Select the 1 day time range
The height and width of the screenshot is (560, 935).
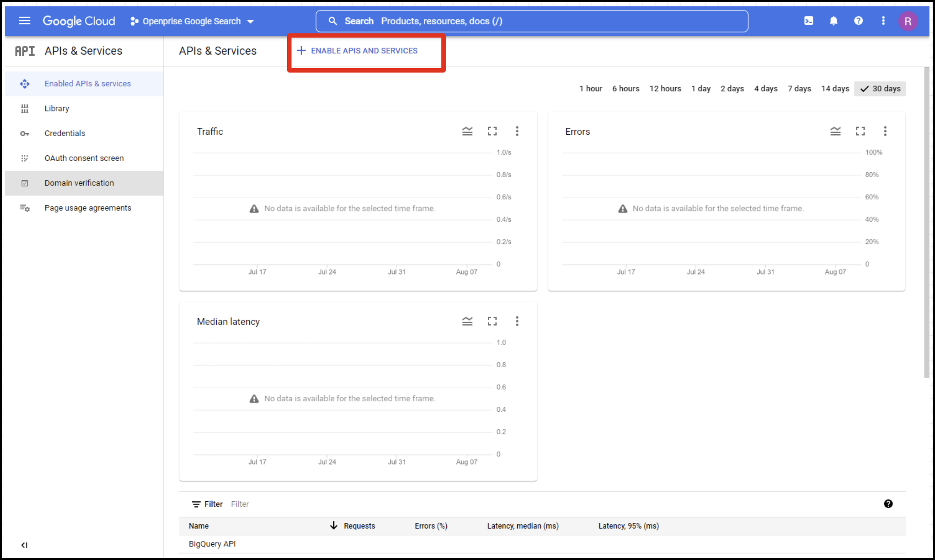click(x=701, y=89)
